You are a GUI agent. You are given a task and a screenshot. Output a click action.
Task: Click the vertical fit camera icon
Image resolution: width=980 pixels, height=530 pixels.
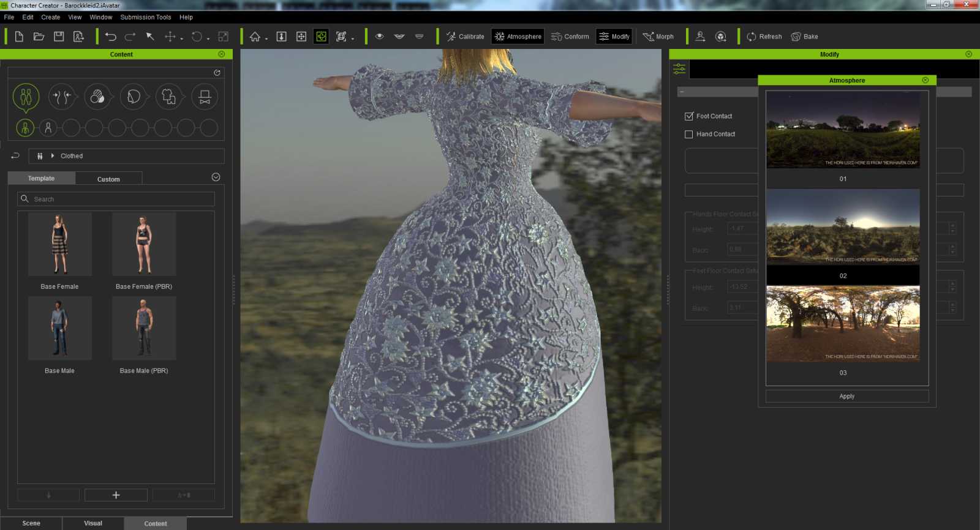[282, 37]
